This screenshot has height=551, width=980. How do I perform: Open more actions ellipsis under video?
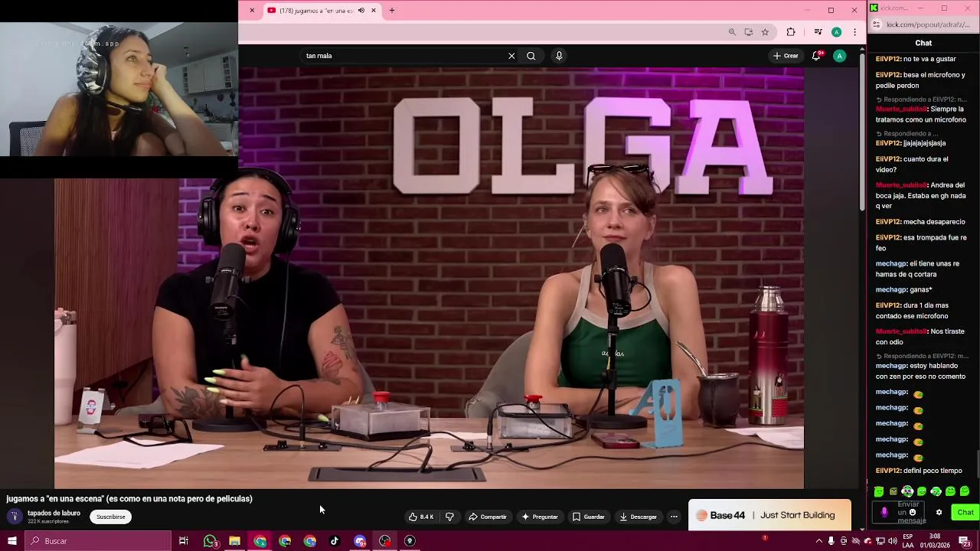tap(674, 517)
